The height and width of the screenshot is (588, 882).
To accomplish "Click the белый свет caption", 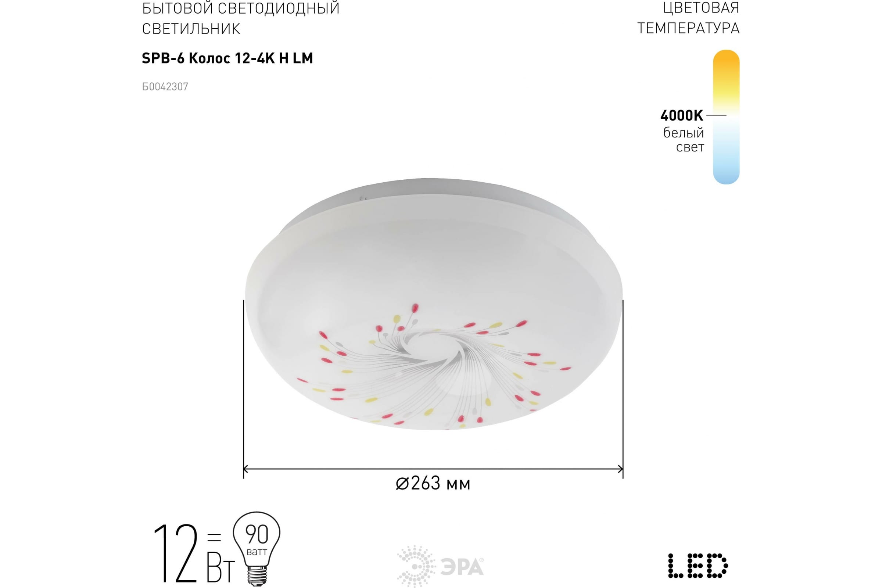I will click(x=684, y=140).
